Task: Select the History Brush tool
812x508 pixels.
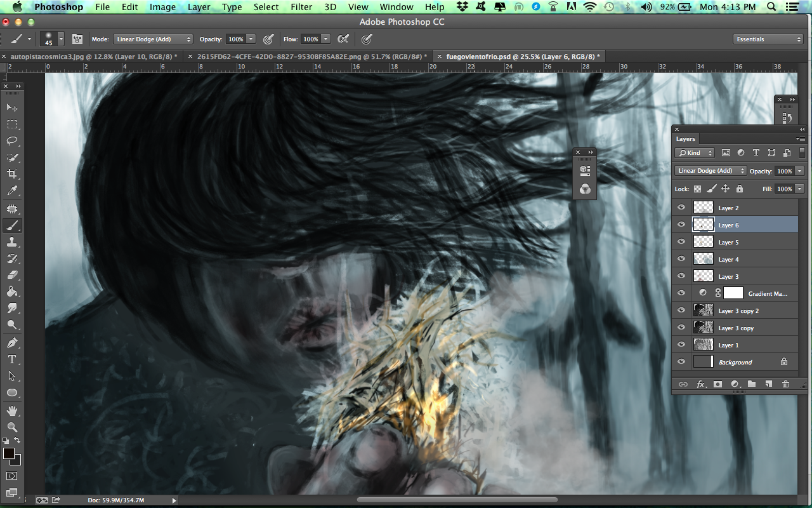Action: tap(12, 258)
